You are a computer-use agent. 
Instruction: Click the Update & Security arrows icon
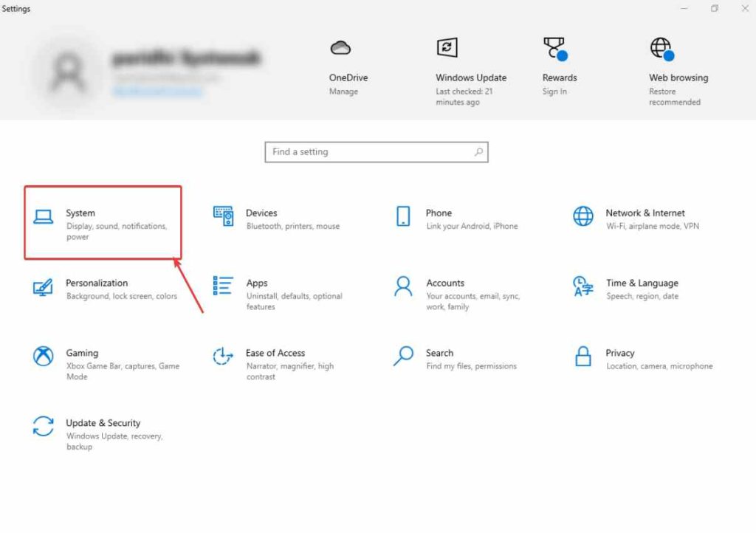click(44, 427)
